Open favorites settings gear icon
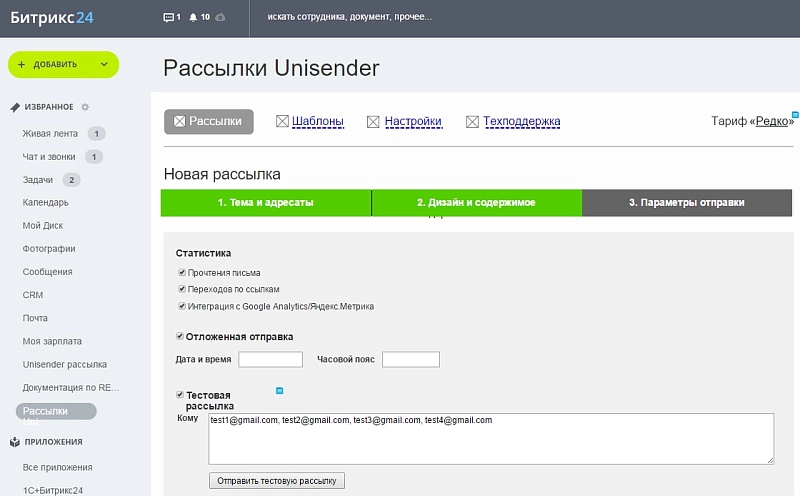This screenshot has width=800, height=496. coord(85,107)
